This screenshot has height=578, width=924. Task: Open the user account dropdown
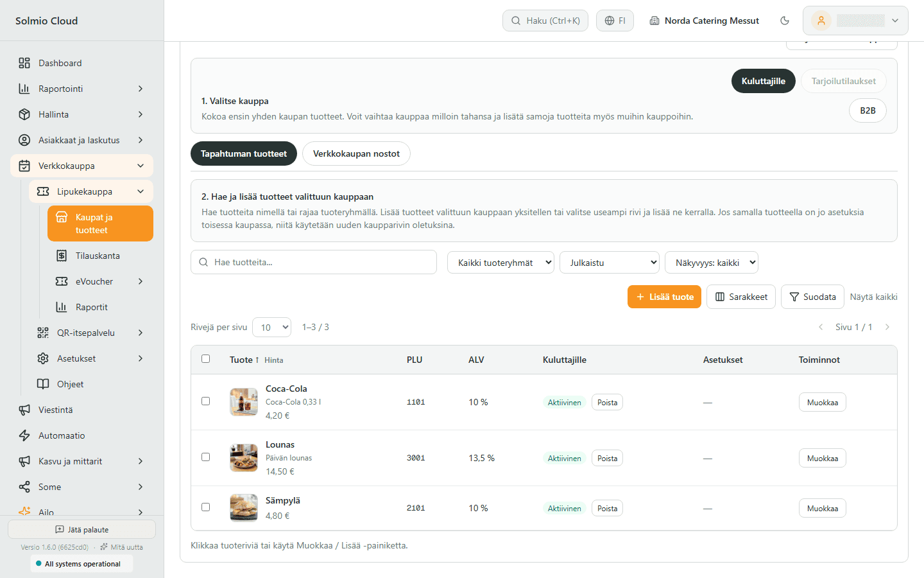point(855,21)
